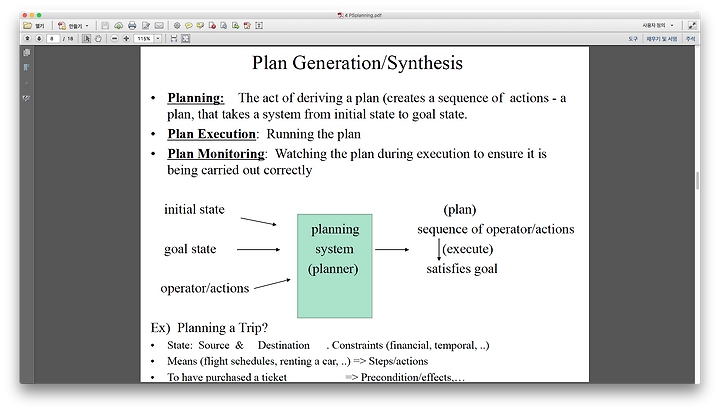Open the Tools (도구) pane

pyautogui.click(x=633, y=39)
